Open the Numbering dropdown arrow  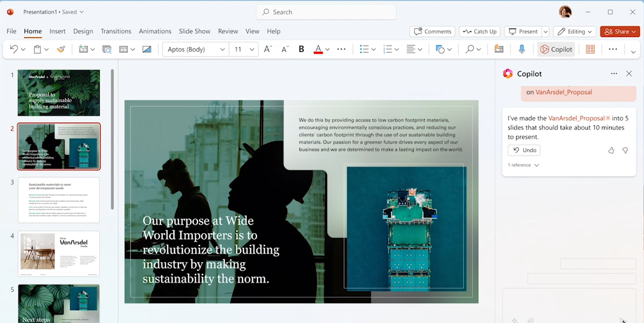point(396,50)
